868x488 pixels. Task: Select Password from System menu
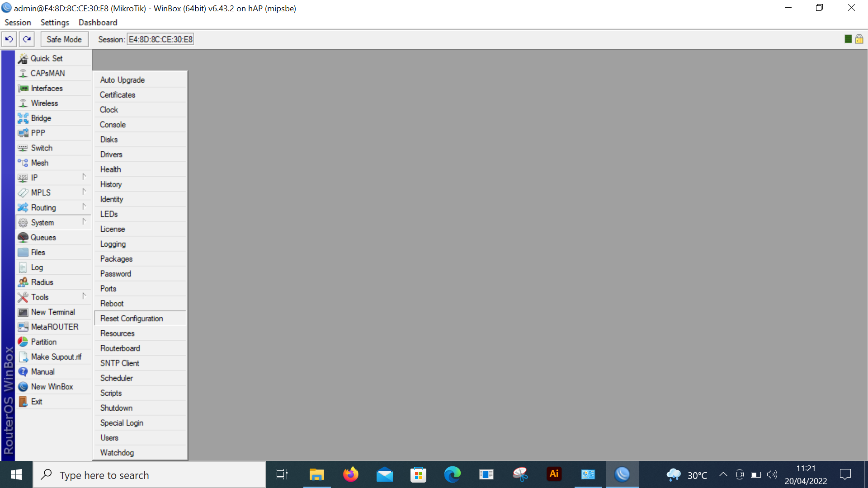pos(140,274)
